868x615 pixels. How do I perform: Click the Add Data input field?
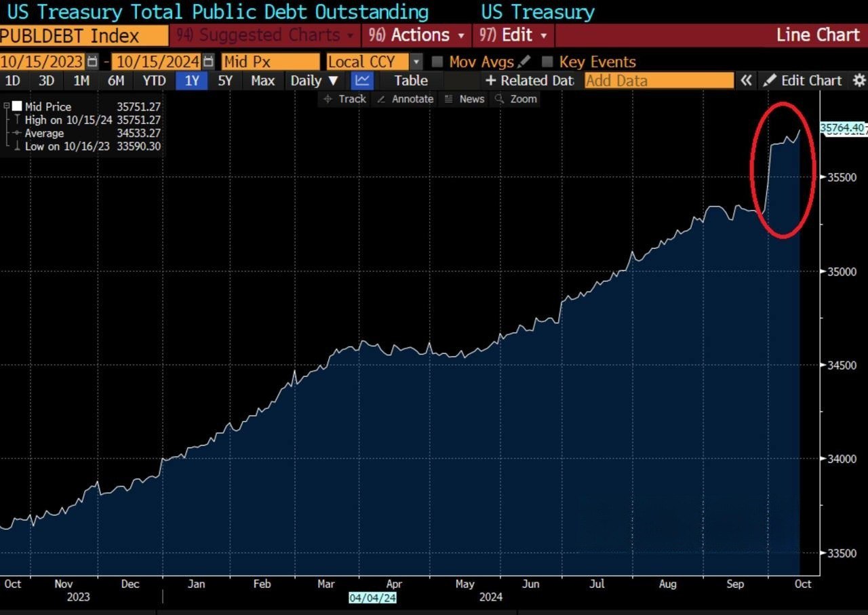pyautogui.click(x=659, y=80)
